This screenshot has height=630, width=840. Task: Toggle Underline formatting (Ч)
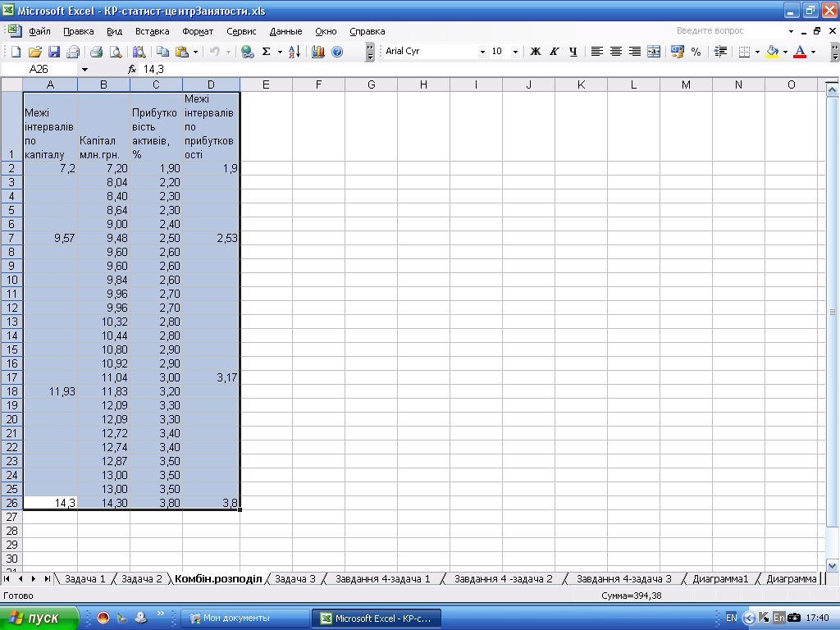(x=573, y=52)
